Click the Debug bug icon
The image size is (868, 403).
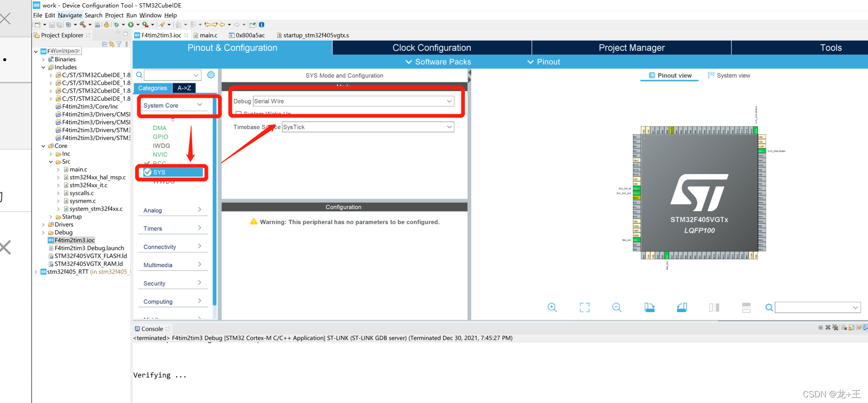coord(116,25)
